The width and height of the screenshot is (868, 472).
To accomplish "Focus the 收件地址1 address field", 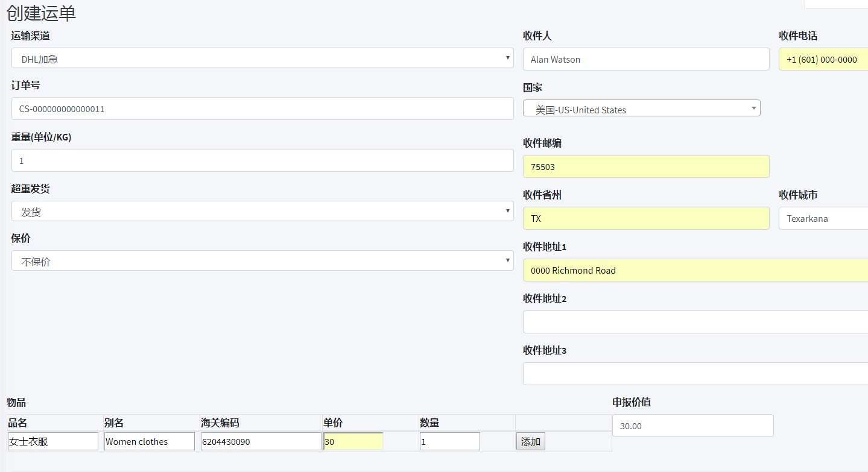I will click(695, 271).
